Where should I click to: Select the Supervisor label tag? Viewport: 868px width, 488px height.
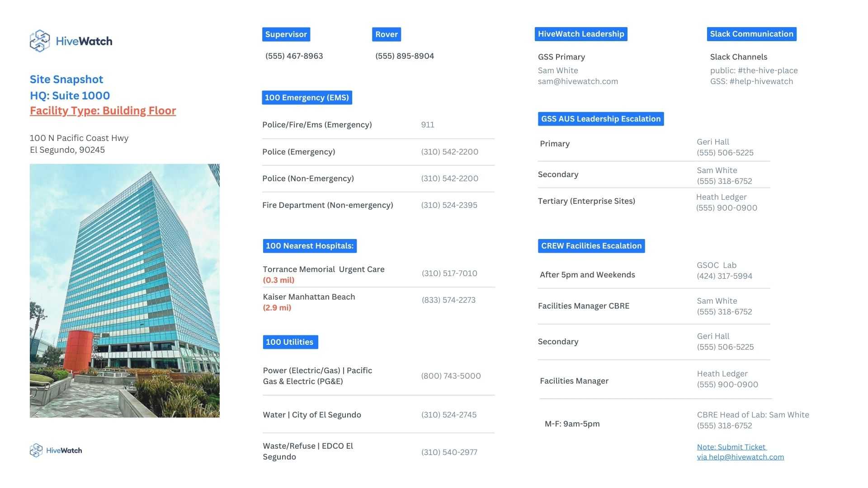tap(286, 34)
